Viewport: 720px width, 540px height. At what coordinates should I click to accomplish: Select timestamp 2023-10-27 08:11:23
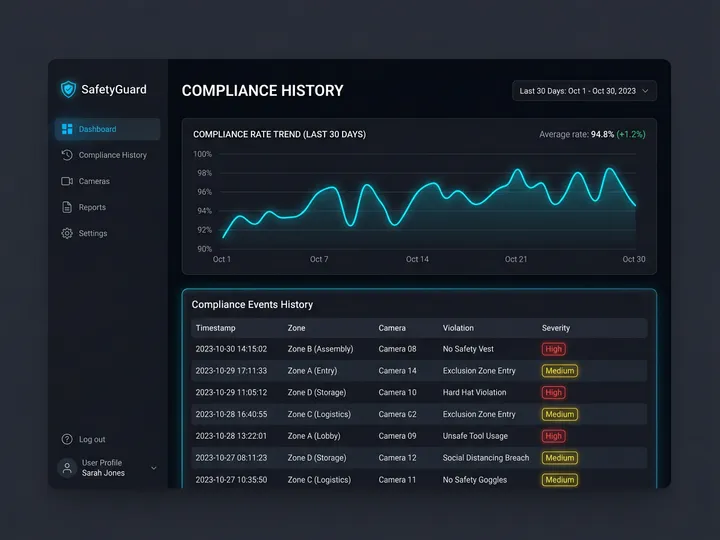pyautogui.click(x=231, y=458)
